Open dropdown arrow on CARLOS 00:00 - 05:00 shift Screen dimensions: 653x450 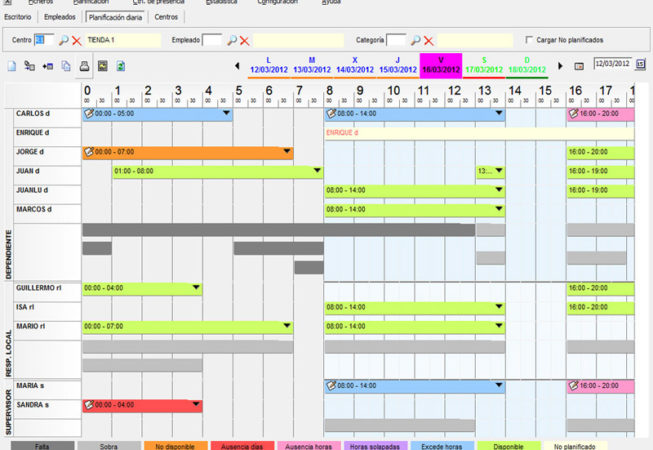[226, 113]
